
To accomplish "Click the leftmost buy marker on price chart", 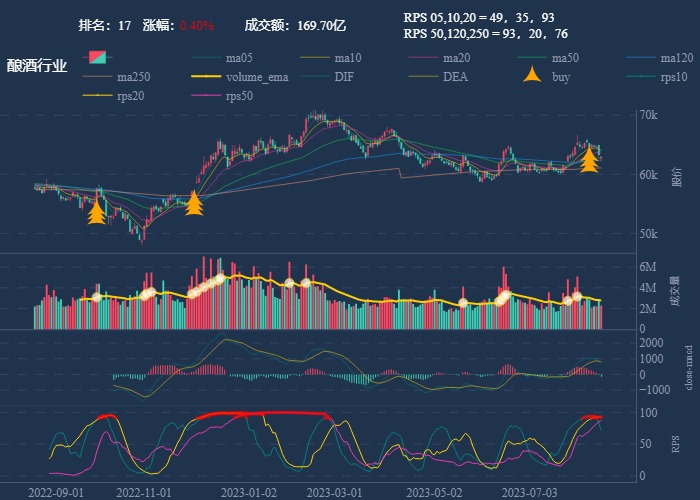I will (96, 212).
